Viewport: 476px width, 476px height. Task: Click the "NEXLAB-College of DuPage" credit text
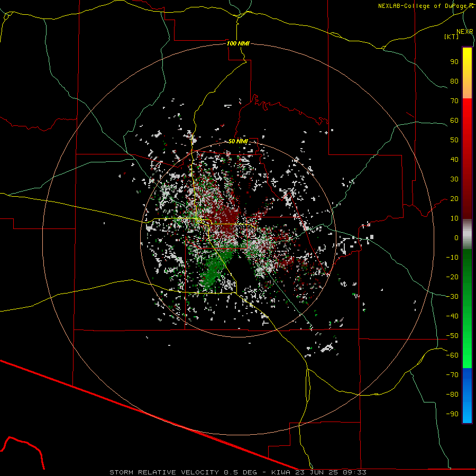423,6
